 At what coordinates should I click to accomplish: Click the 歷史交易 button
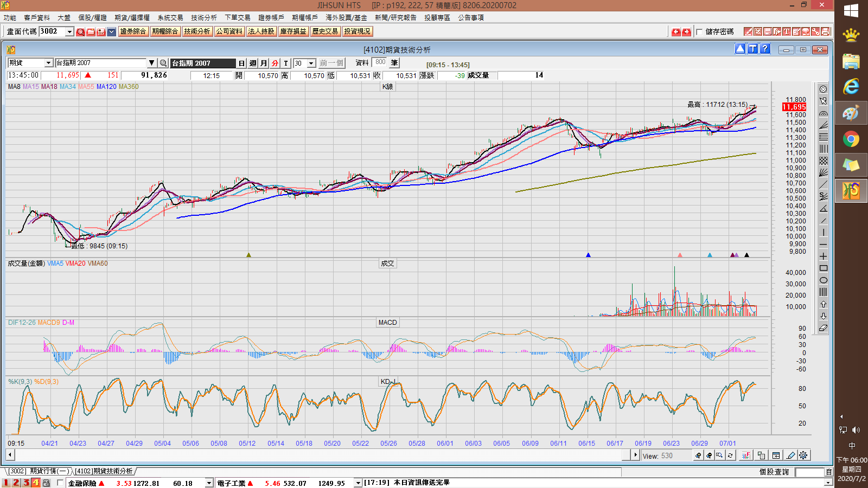click(325, 31)
